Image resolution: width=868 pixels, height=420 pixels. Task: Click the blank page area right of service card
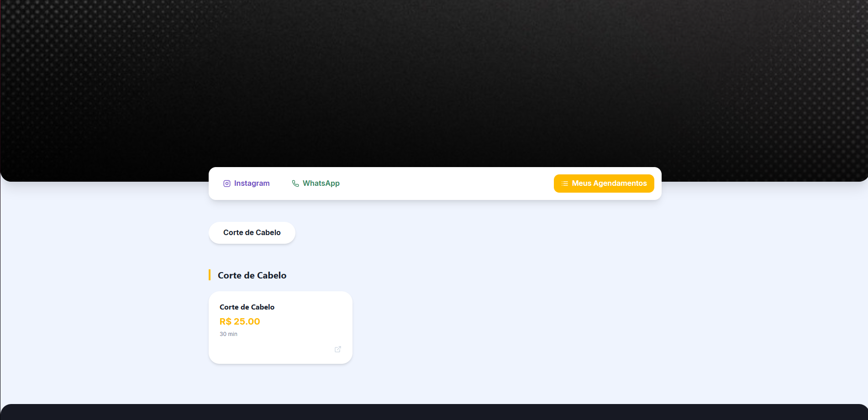[x=548, y=328]
